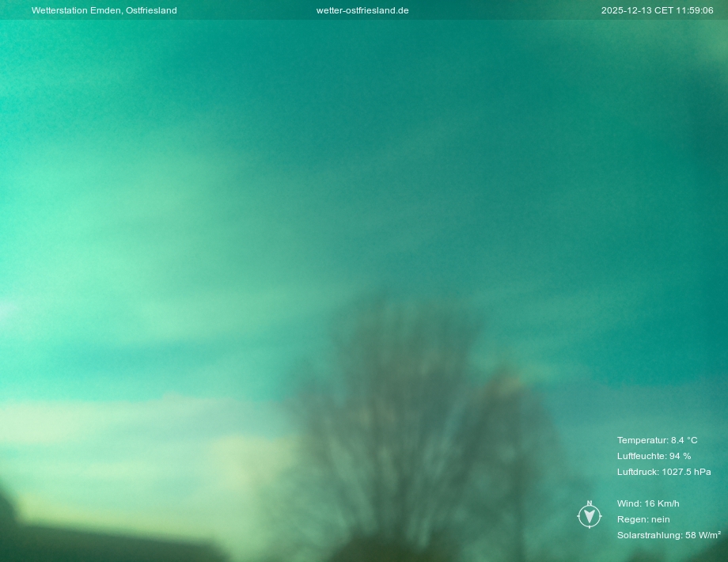This screenshot has width=728, height=562.
Task: Select the Luftfeuchte 94 % reading
Action: [654, 456]
